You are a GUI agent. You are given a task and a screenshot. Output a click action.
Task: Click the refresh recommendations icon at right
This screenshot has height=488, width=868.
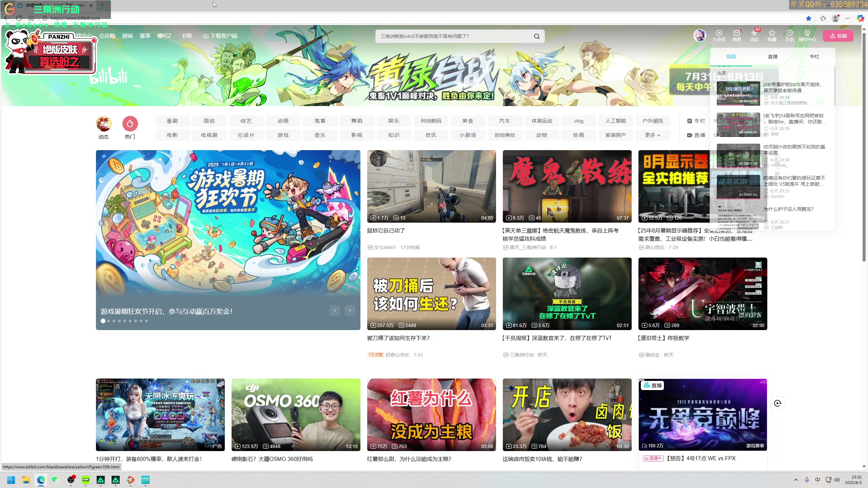click(x=777, y=403)
